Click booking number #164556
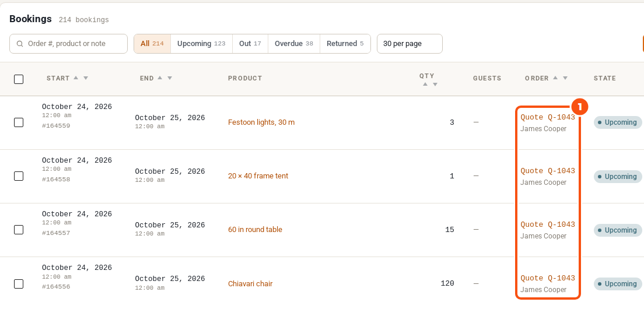Screen dimensions: 644x309 tap(56, 287)
